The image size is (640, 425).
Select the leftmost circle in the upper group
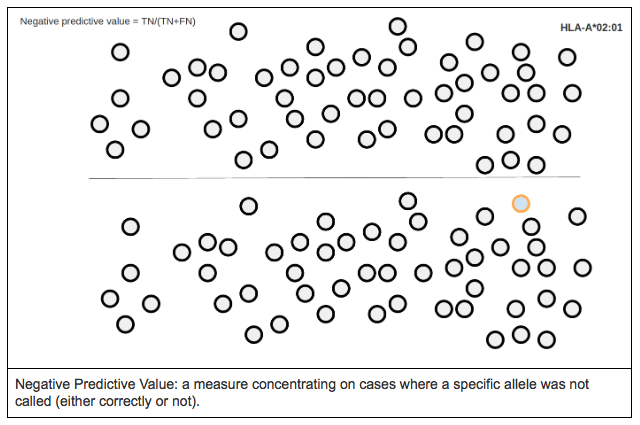(100, 124)
